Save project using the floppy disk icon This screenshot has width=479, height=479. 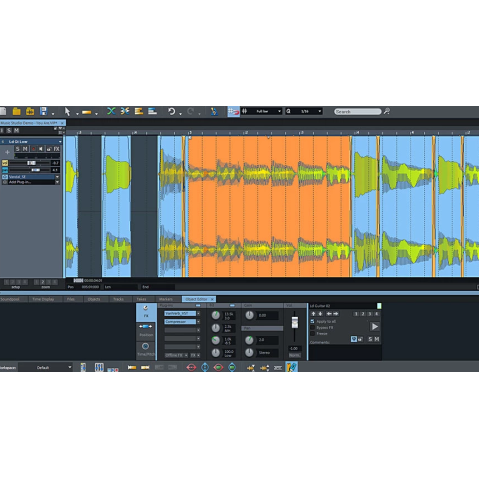point(44,111)
